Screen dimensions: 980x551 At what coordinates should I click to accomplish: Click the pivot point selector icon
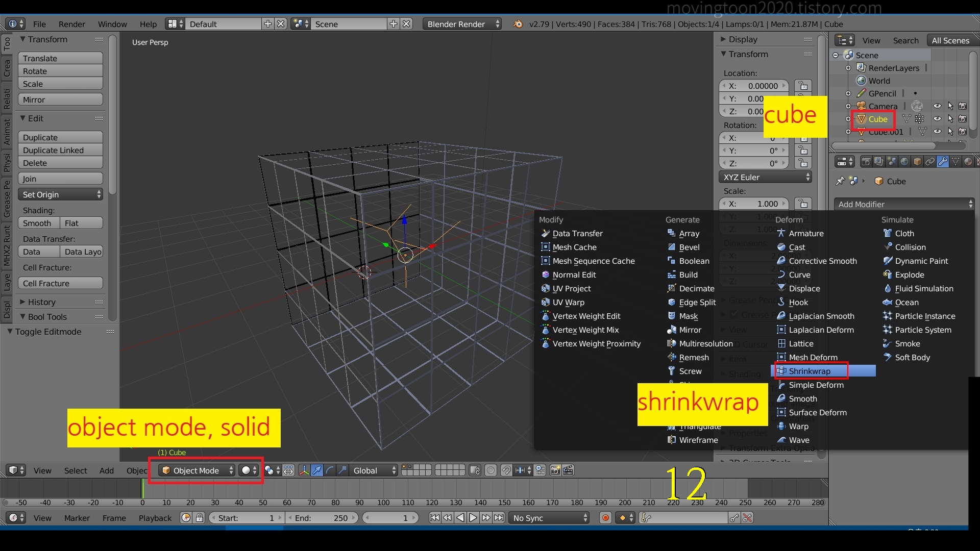click(x=272, y=470)
